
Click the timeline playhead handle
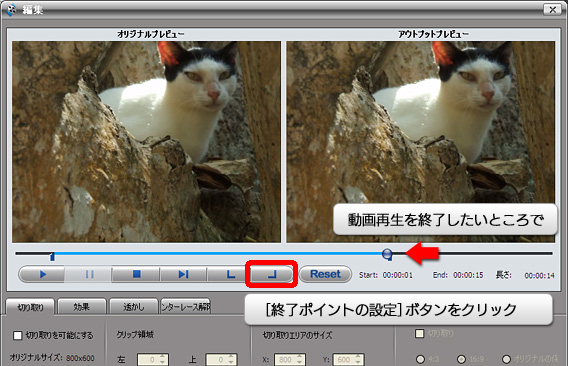pyautogui.click(x=387, y=254)
